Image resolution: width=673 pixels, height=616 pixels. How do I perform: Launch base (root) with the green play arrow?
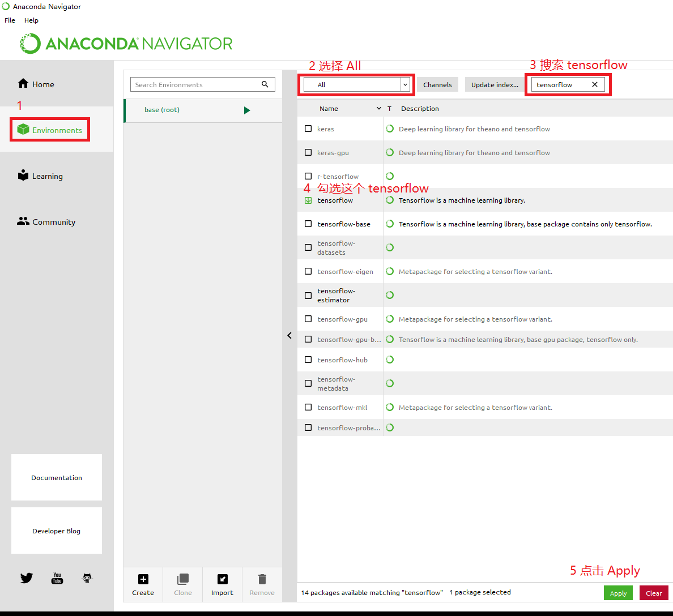[x=247, y=110]
